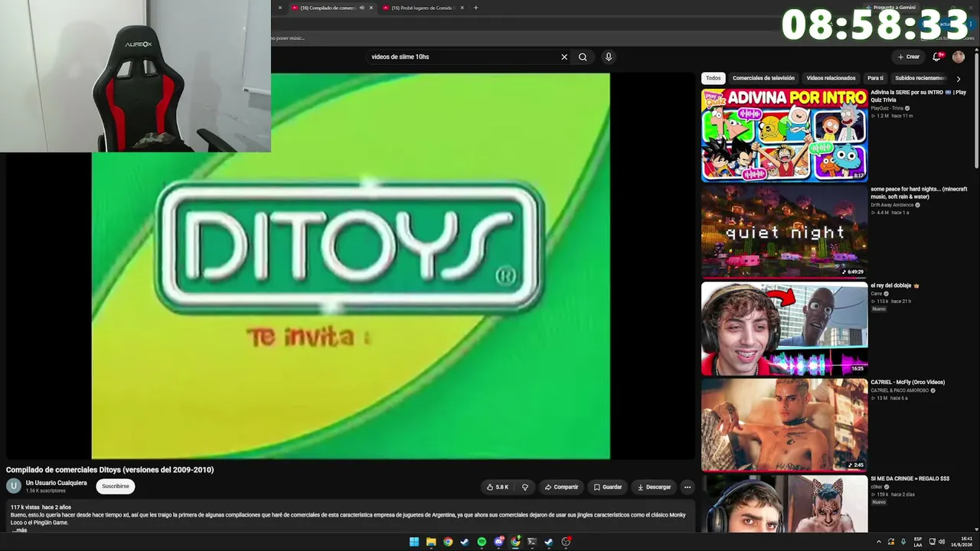Click the Crear button
This screenshot has width=980, height=551.
tap(909, 57)
